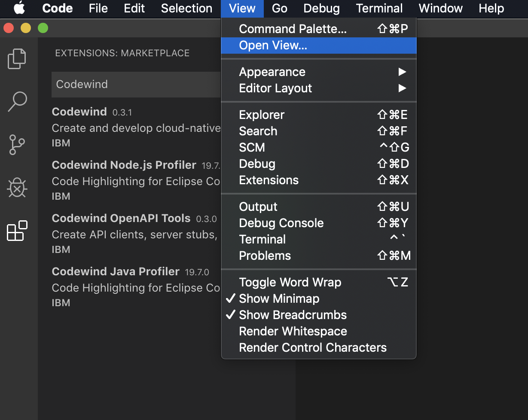Image resolution: width=528 pixels, height=420 pixels.
Task: Open the File menu
Action: point(98,8)
